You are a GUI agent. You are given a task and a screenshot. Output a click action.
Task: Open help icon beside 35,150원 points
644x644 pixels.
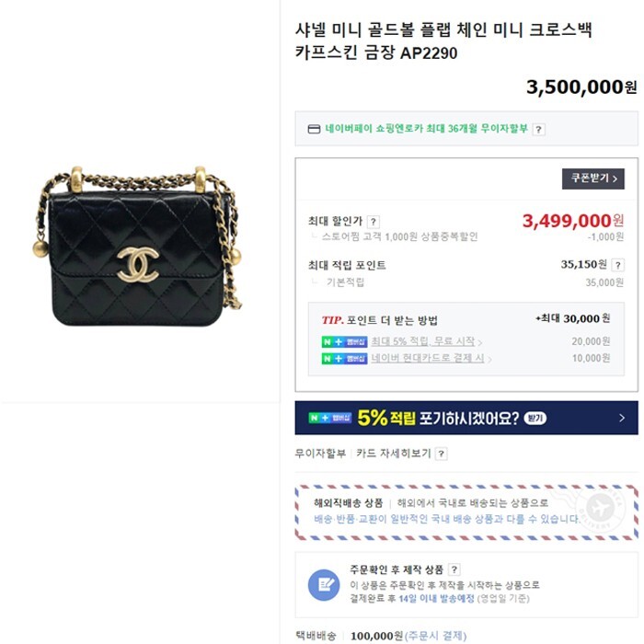click(617, 265)
